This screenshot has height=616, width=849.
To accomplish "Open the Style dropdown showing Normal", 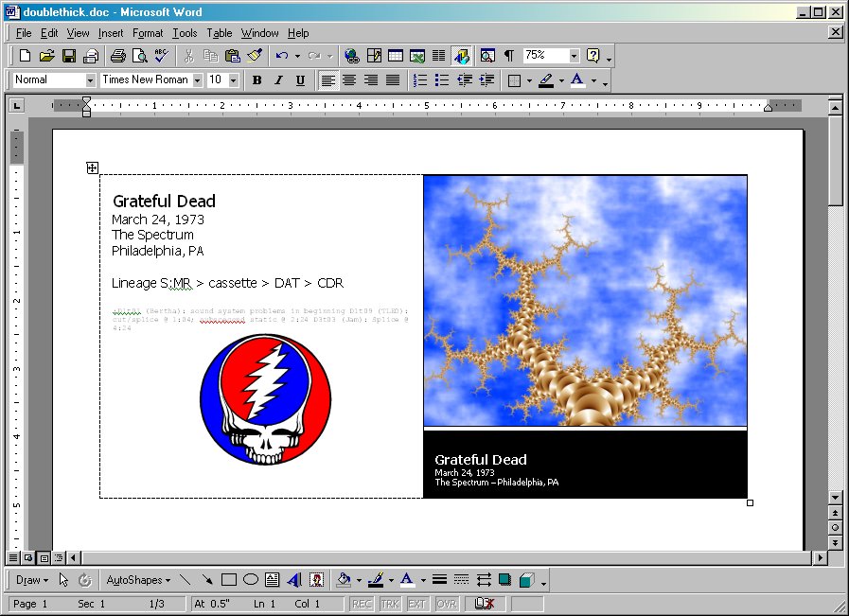I will (x=91, y=80).
